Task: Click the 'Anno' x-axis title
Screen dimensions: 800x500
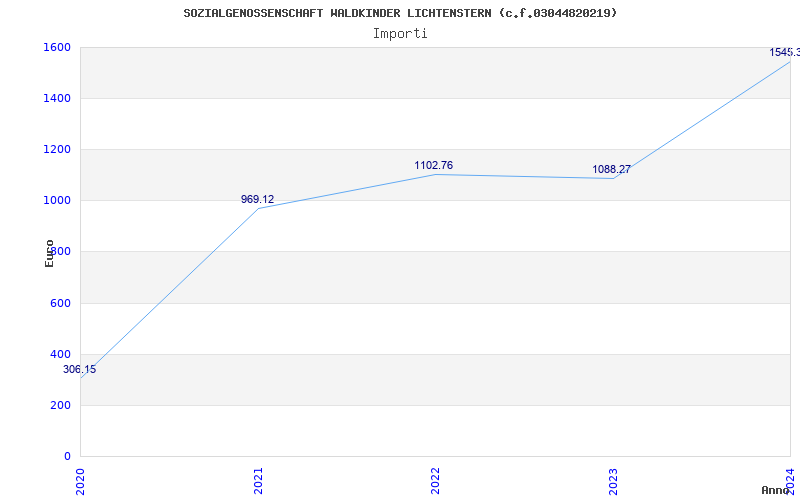Action: 776,490
